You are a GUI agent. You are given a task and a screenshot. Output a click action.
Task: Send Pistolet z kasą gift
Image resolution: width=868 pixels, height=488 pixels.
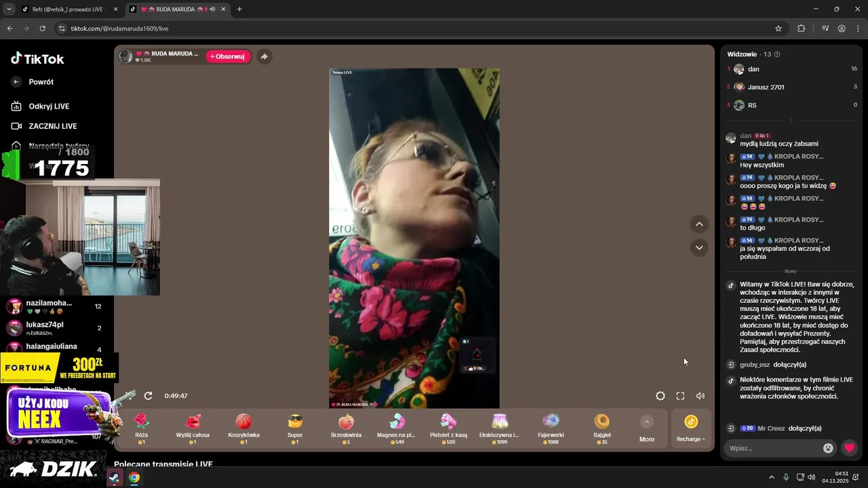pos(448,429)
